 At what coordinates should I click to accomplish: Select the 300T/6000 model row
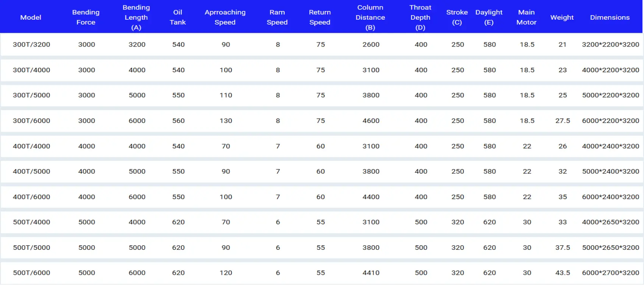click(x=31, y=121)
